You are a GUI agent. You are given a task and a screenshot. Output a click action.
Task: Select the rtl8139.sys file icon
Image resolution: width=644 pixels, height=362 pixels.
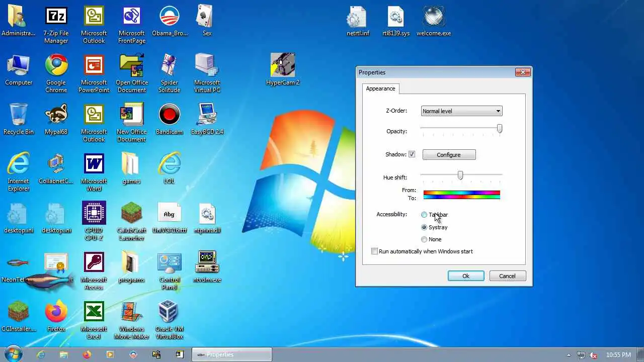(396, 22)
